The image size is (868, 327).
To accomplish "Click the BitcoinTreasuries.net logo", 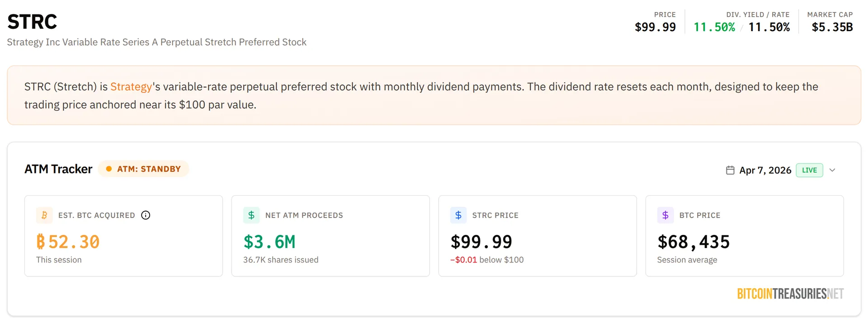I will [790, 293].
